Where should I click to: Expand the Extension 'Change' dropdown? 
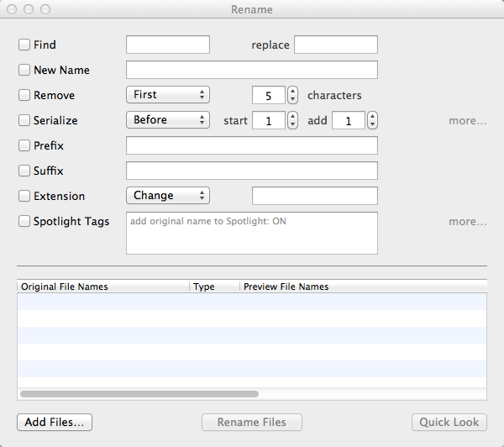click(167, 196)
